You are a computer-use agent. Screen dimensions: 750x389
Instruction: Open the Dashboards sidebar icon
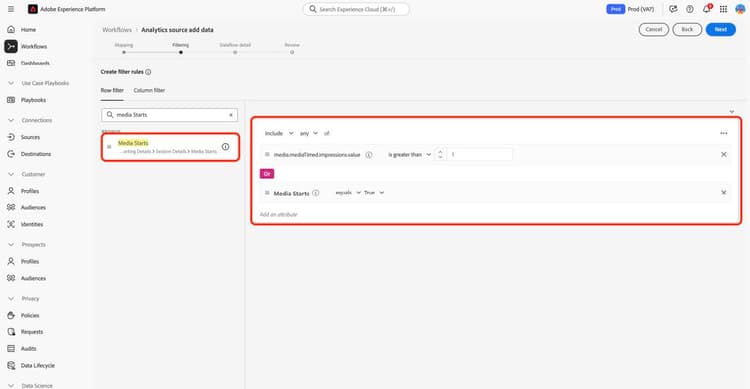pyautogui.click(x=11, y=63)
